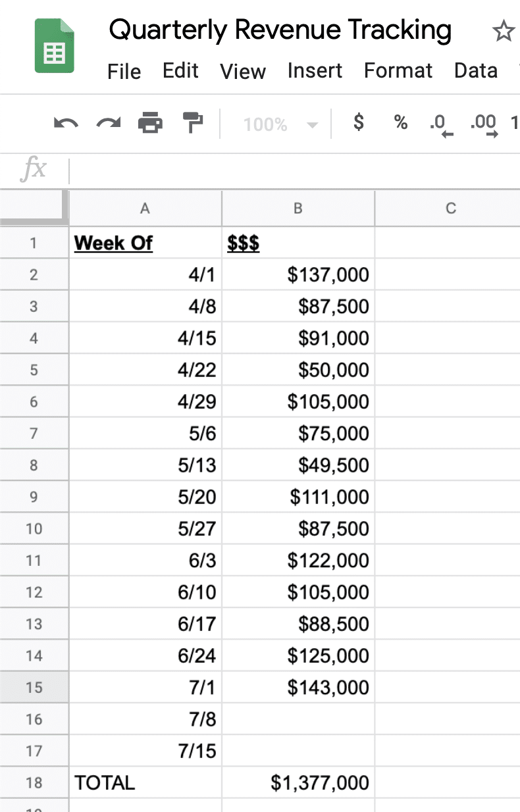The width and height of the screenshot is (520, 812).
Task: Select row 15 header
Action: point(34,687)
